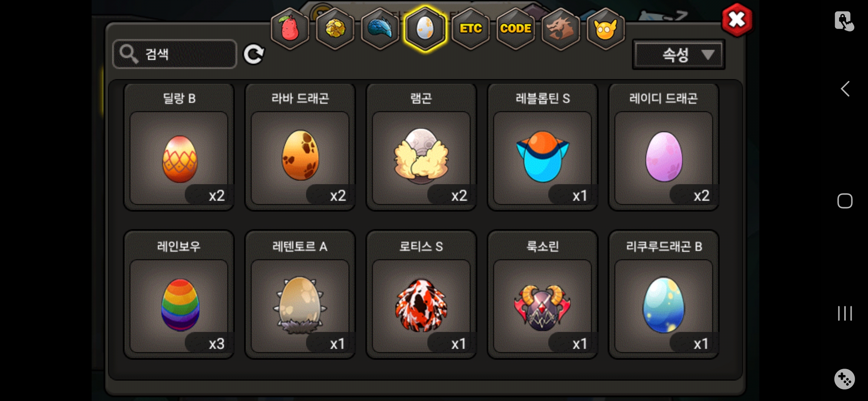The width and height of the screenshot is (868, 401).
Task: Open the gold nugget category tab
Action: pos(335,29)
